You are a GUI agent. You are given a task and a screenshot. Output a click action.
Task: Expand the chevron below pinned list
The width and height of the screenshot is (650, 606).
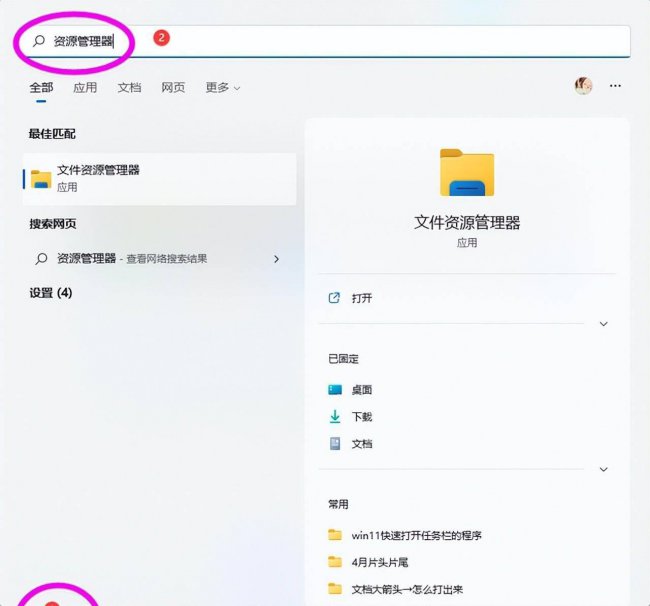click(x=604, y=469)
